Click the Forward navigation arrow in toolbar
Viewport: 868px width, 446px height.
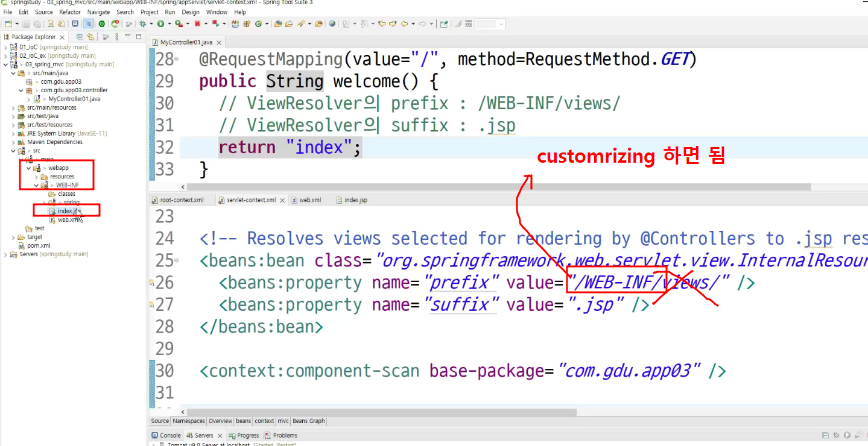tap(422, 24)
